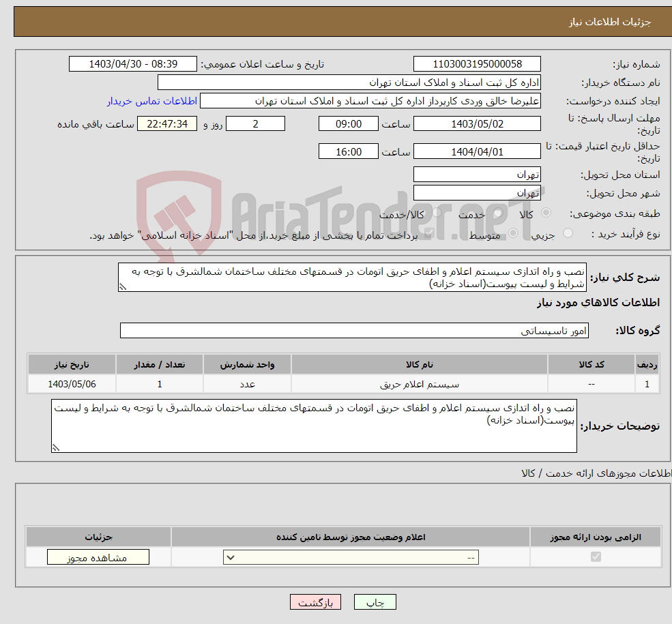Click the ردیف column header
This screenshot has width=672, height=624.
(647, 364)
